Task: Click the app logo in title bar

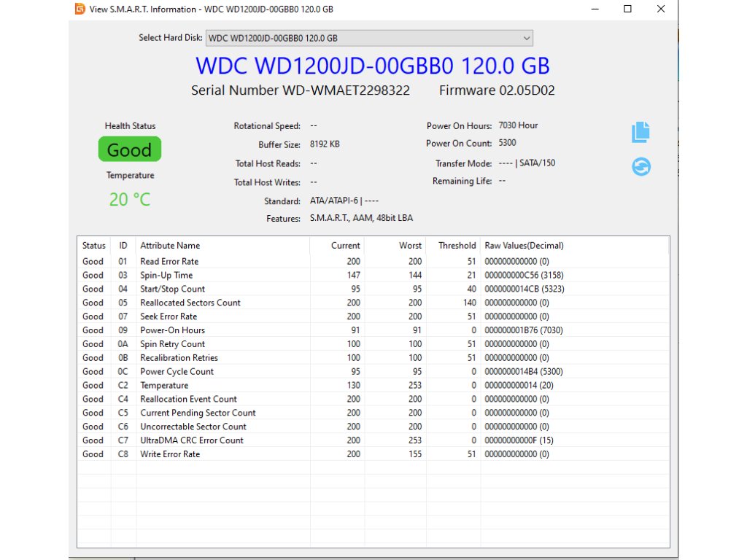Action: tap(80, 9)
